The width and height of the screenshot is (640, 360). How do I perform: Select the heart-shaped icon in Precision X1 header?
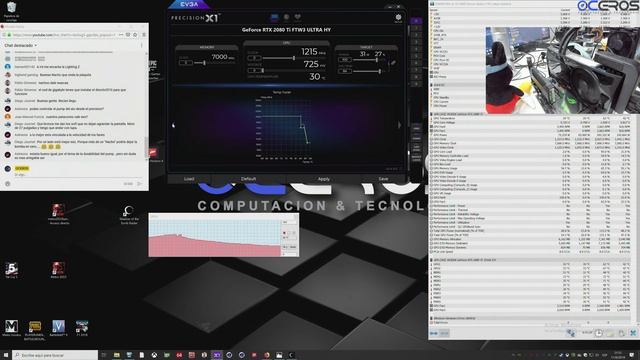[x=298, y=17]
